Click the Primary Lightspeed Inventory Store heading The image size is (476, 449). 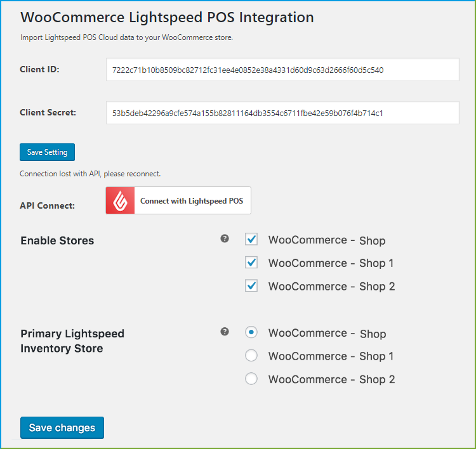click(72, 341)
